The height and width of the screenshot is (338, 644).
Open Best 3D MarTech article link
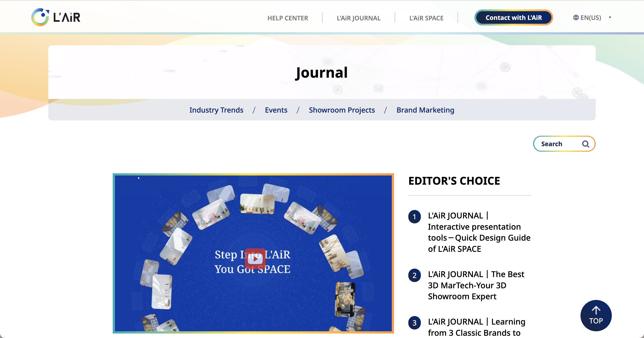tap(476, 285)
